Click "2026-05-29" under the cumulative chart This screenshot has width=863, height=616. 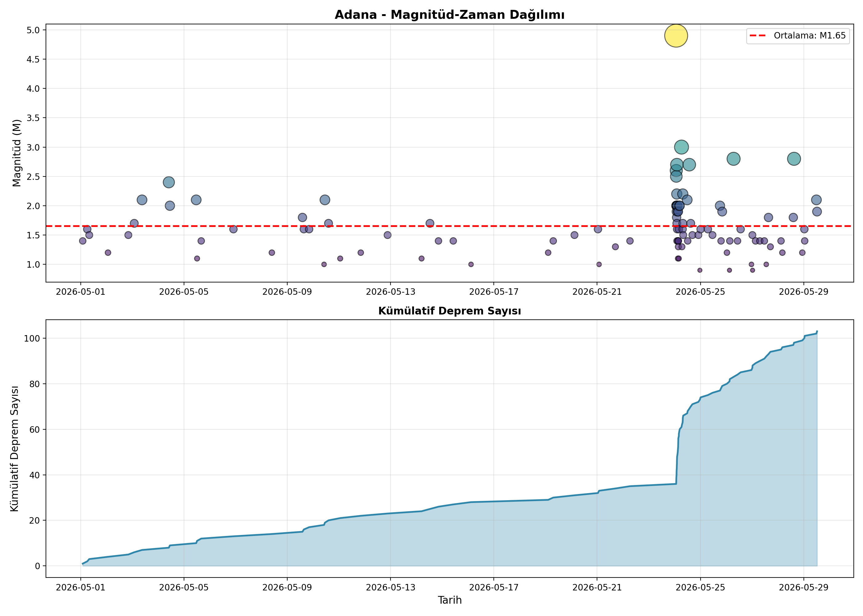pyautogui.click(x=804, y=588)
